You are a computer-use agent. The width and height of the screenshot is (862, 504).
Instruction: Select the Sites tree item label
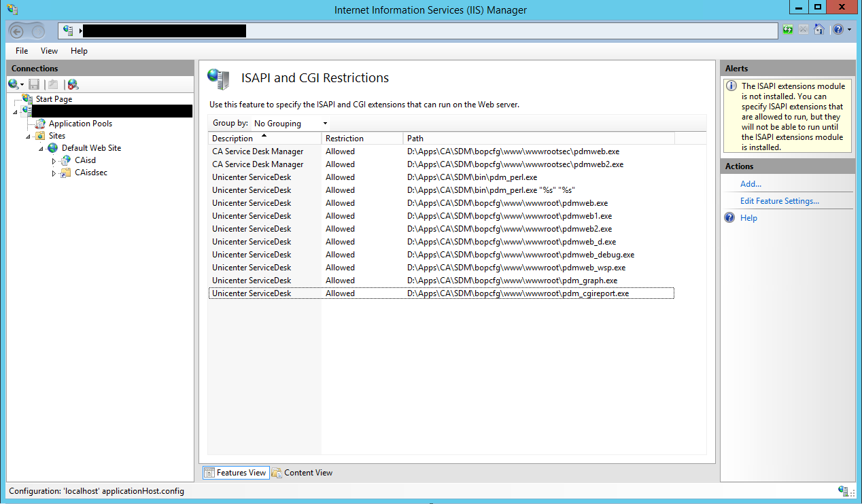[57, 136]
